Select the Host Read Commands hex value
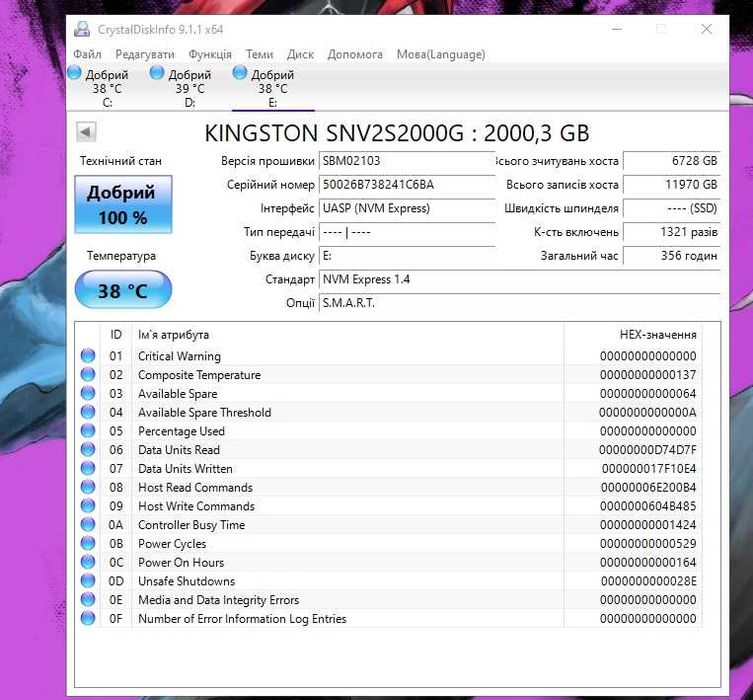 pyautogui.click(x=648, y=487)
